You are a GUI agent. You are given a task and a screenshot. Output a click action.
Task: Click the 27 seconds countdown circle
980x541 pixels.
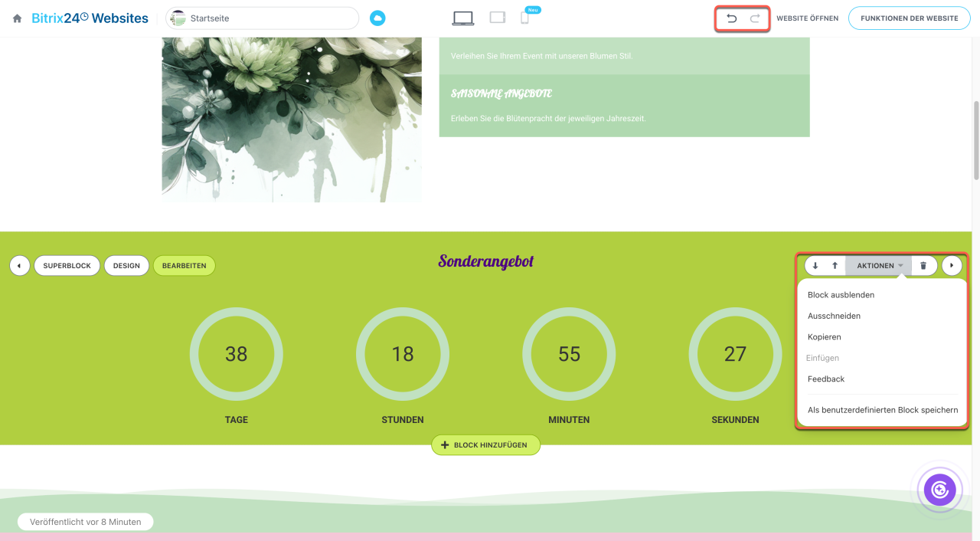735,354
